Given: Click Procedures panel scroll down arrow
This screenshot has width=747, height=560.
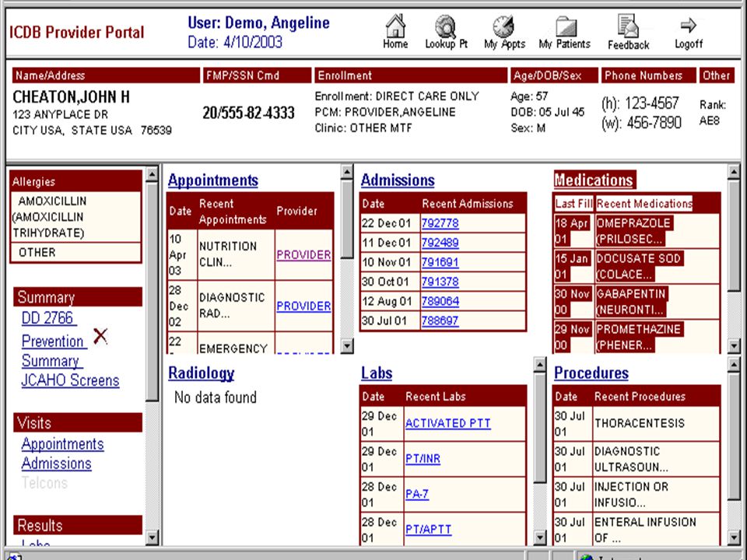Looking at the screenshot, I should [734, 538].
